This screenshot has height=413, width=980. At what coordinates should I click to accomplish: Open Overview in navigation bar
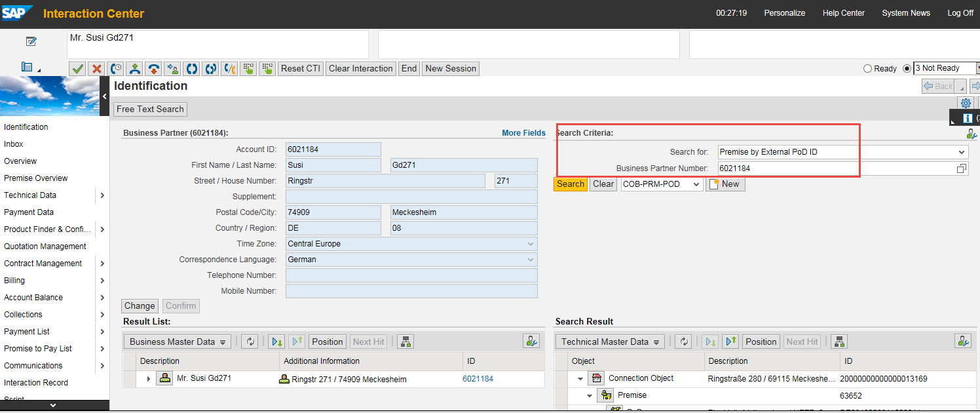[x=20, y=161]
